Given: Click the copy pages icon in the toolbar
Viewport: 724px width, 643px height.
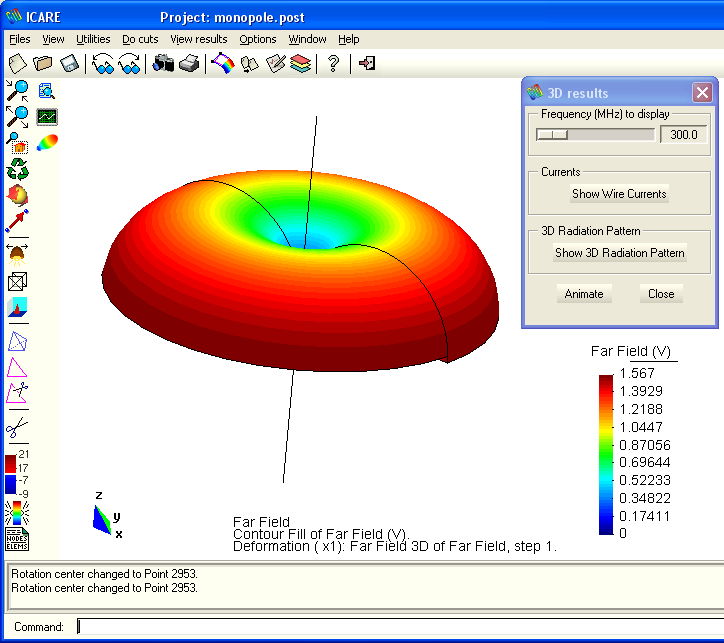Looking at the screenshot, I should coord(250,64).
